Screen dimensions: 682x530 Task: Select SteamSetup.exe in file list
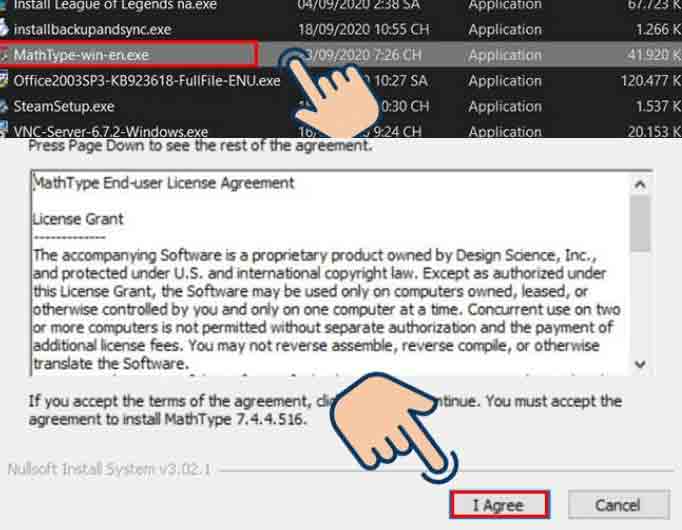tap(64, 106)
